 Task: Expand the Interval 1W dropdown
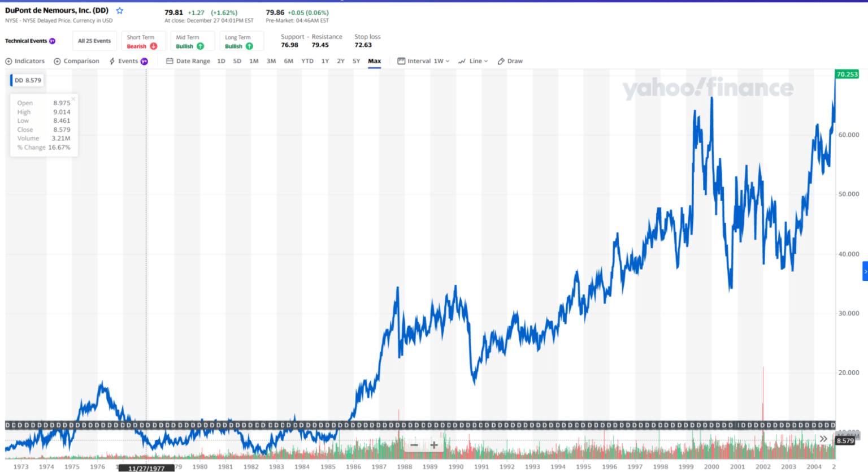pyautogui.click(x=423, y=61)
